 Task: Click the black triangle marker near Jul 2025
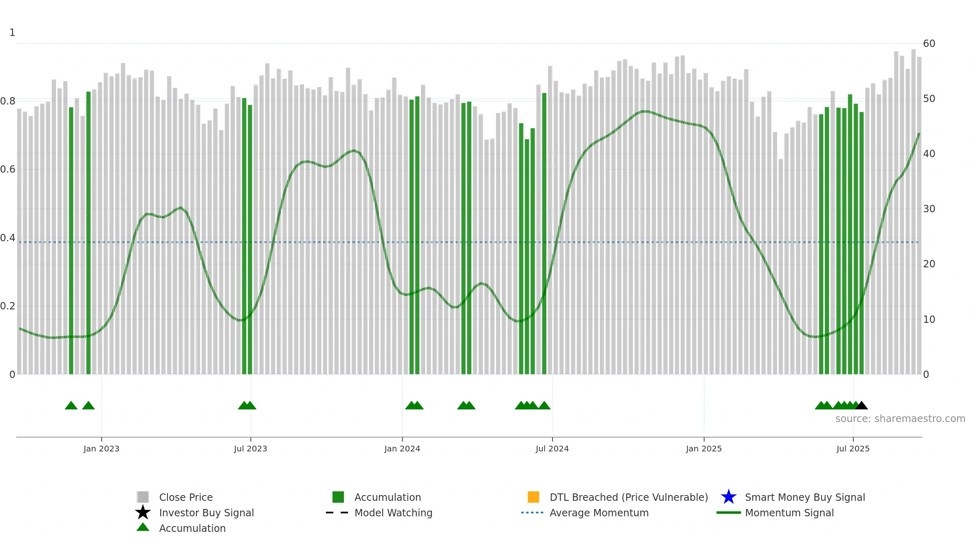pos(861,405)
